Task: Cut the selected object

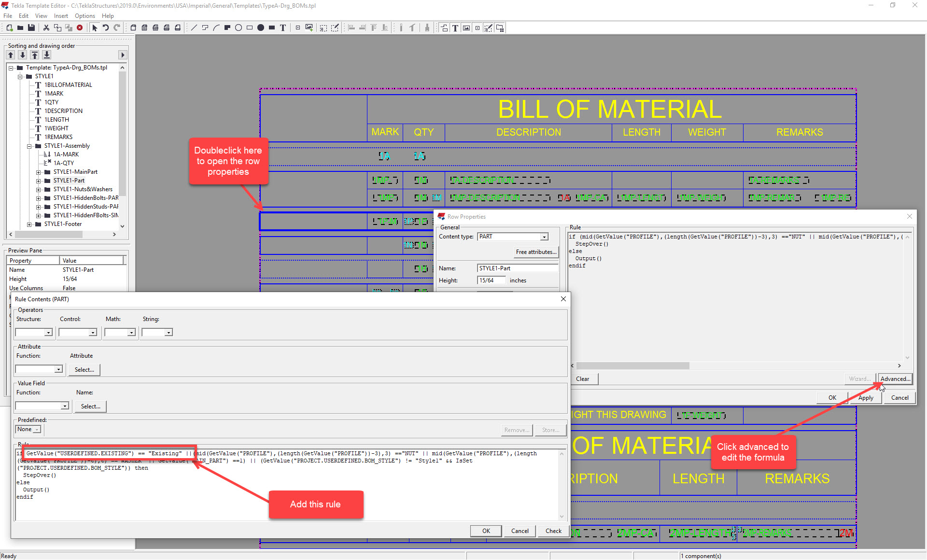Action: tap(46, 28)
